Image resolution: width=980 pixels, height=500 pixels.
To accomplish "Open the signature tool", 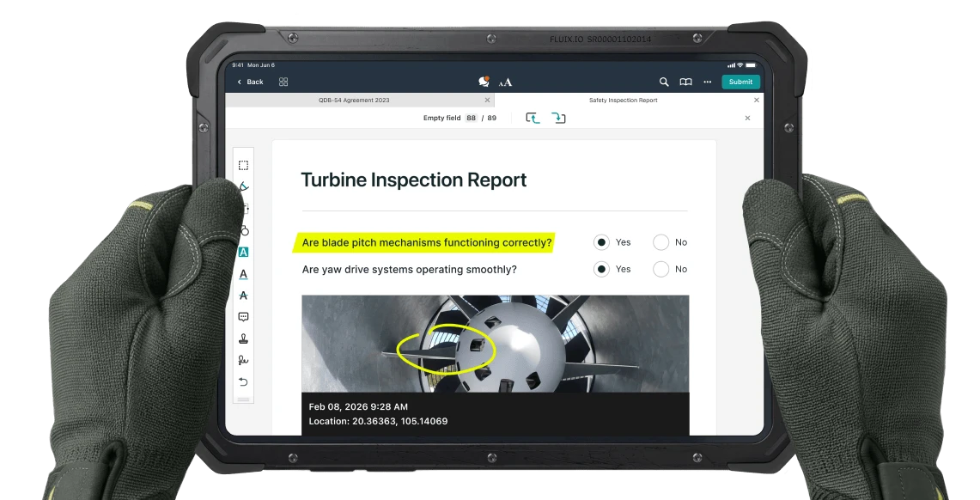I will (x=243, y=360).
